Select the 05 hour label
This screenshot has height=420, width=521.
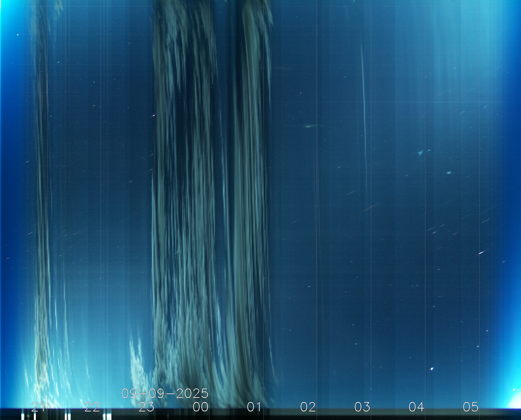tap(471, 407)
